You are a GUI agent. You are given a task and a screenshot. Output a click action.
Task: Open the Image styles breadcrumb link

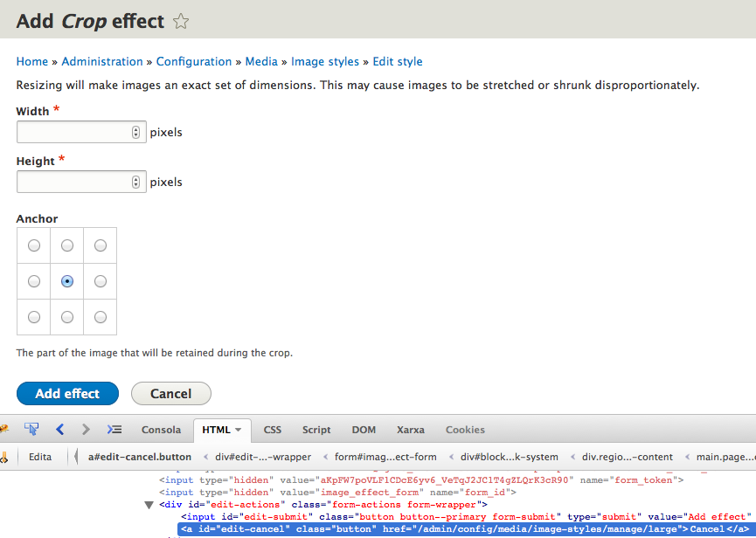click(325, 62)
